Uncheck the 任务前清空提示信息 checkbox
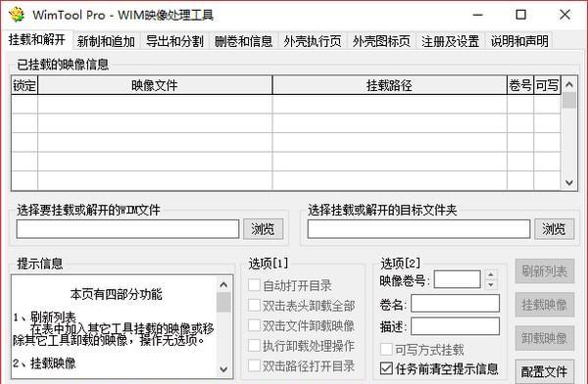This screenshot has width=588, height=384. [386, 368]
